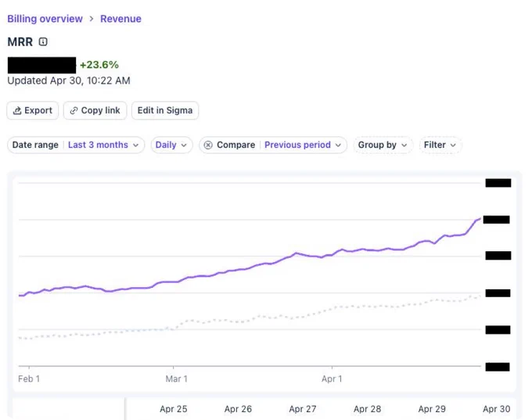Select the Apr 25 column header
532x420 pixels.
174,409
